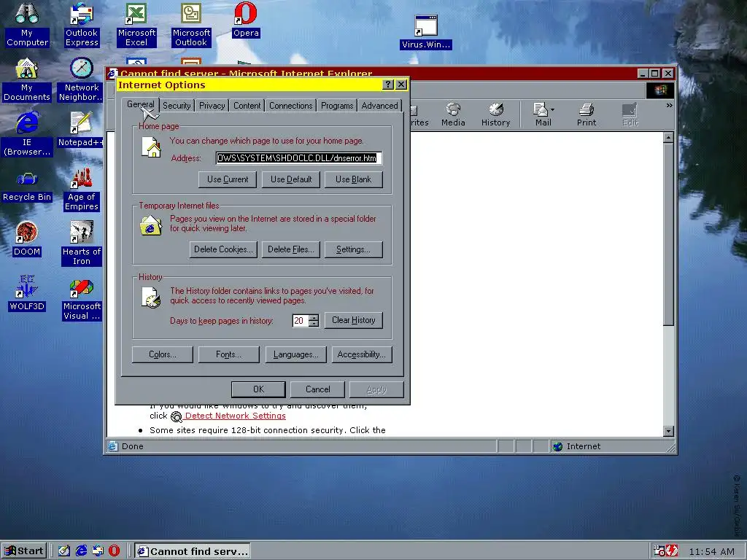Screen dimensions: 747x560
Task: Open temporary files Settings
Action: pyautogui.click(x=354, y=249)
